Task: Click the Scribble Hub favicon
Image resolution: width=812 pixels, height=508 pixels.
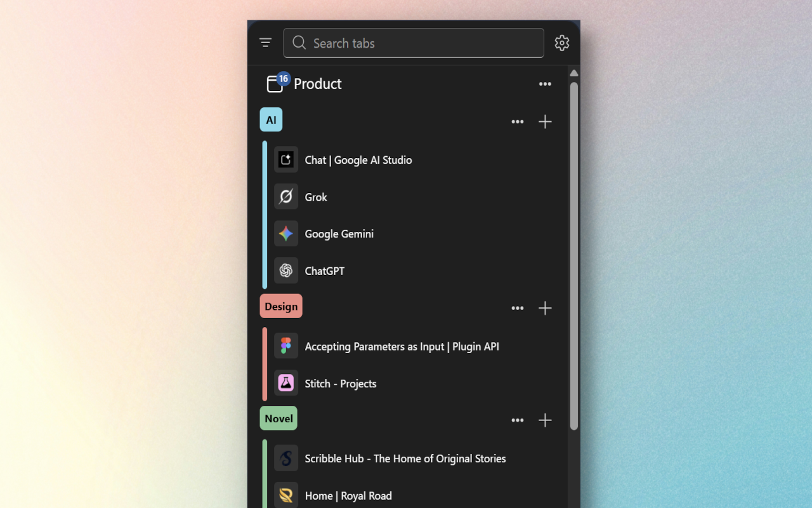Action: [286, 458]
